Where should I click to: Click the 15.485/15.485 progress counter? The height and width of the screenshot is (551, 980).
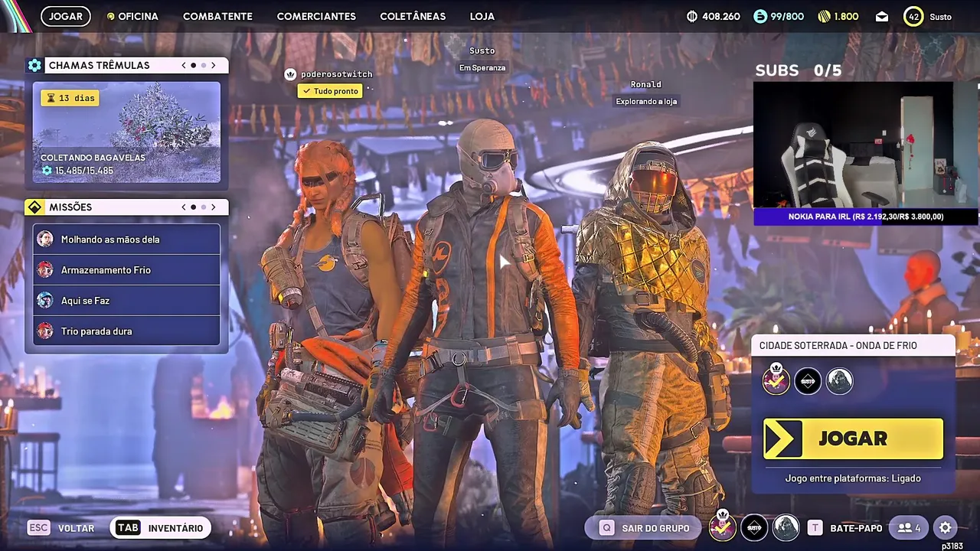pyautogui.click(x=77, y=170)
